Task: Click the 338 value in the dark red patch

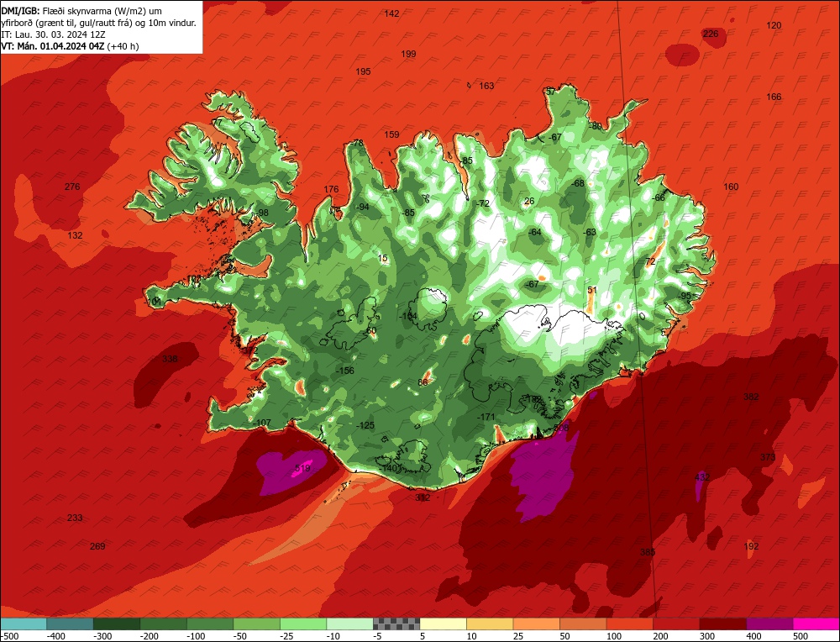Action: click(170, 359)
